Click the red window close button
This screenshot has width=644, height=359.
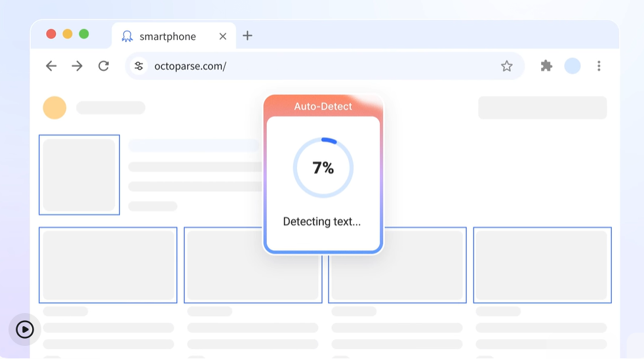point(51,33)
